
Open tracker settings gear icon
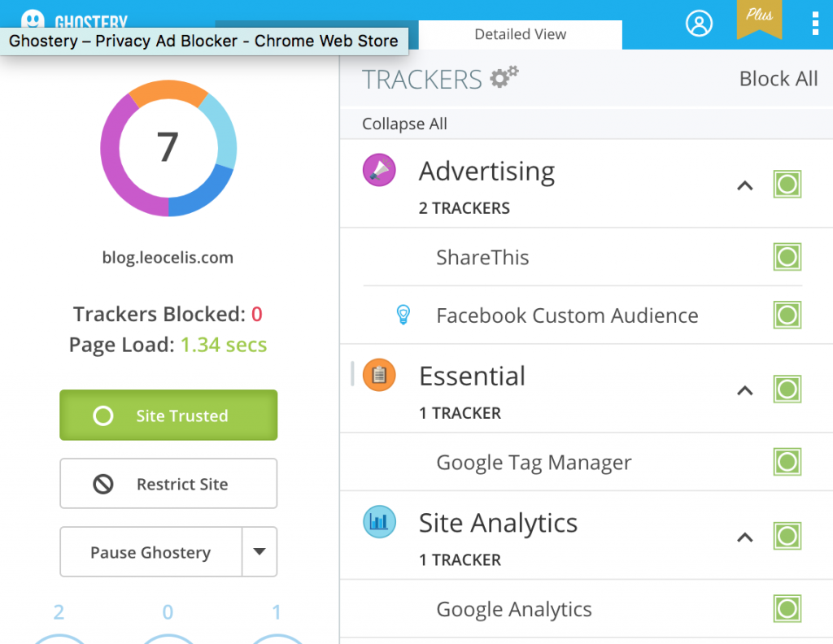coord(504,77)
